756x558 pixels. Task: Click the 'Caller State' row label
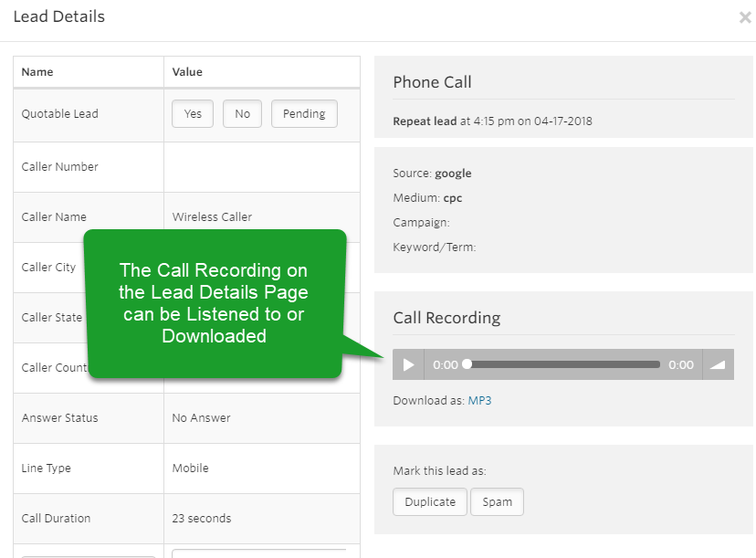point(52,317)
